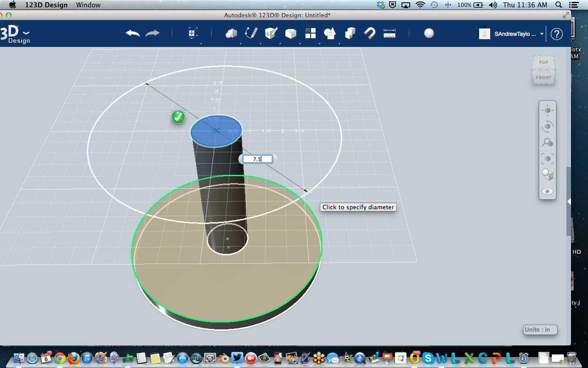Screen dimensions: 588x368
Task: Open visual style cube-sphere options
Action: tap(547, 175)
